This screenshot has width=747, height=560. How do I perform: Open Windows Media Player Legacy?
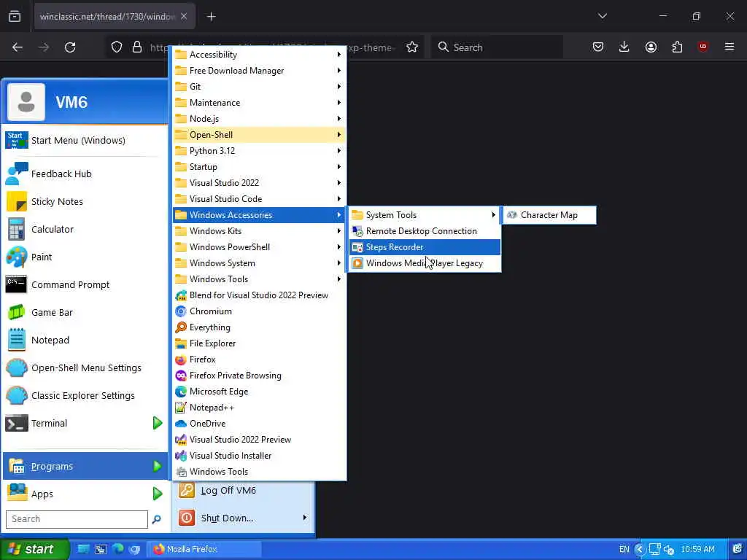click(425, 262)
